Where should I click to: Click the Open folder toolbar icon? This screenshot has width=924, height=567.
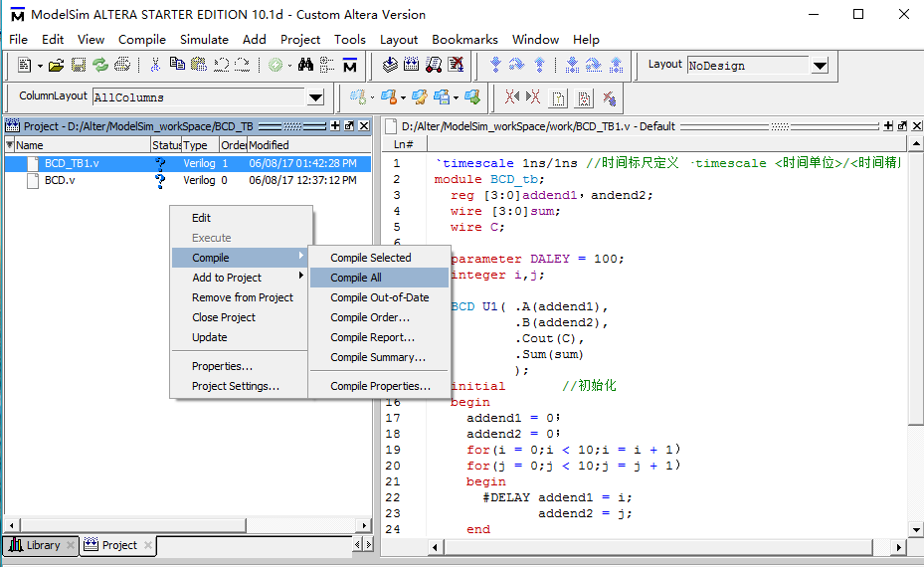tap(56, 65)
